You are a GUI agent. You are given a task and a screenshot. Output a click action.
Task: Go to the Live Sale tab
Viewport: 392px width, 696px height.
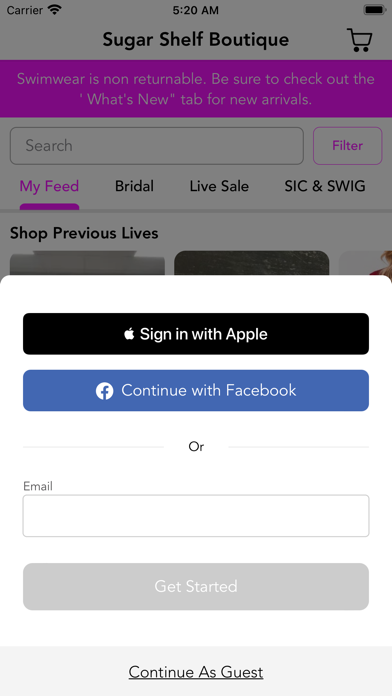click(219, 186)
